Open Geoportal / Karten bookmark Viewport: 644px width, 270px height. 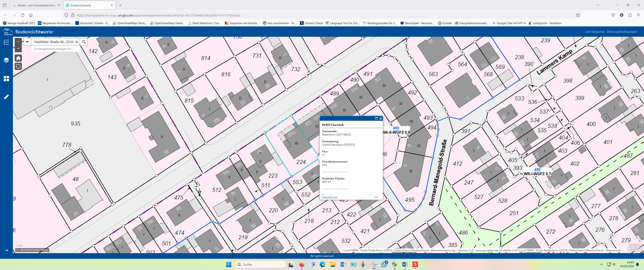click(92, 23)
